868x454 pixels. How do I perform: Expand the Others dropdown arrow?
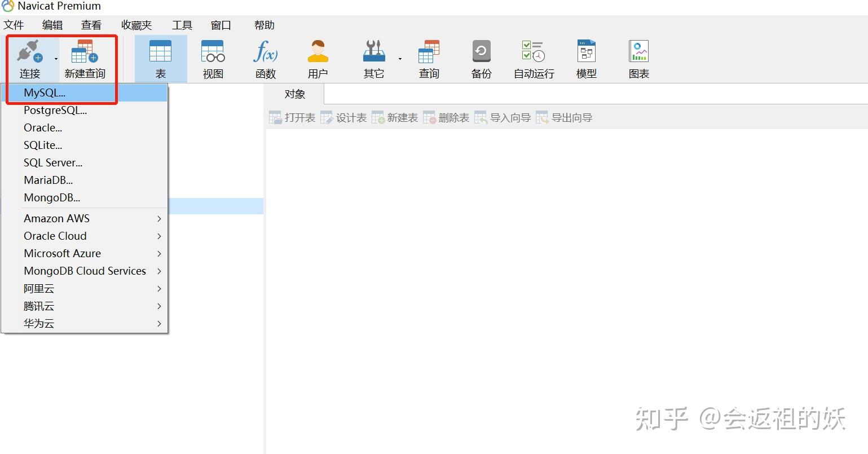[x=400, y=59]
